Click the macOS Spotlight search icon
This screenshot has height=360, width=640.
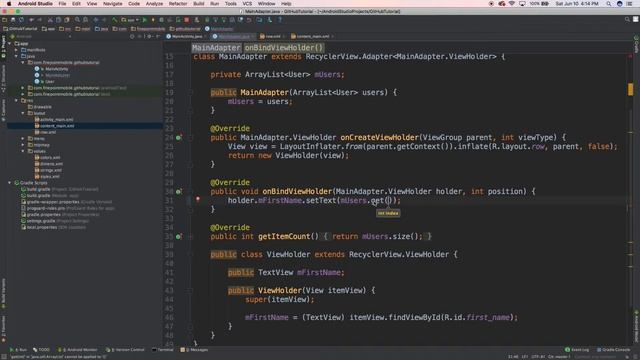(x=609, y=4)
